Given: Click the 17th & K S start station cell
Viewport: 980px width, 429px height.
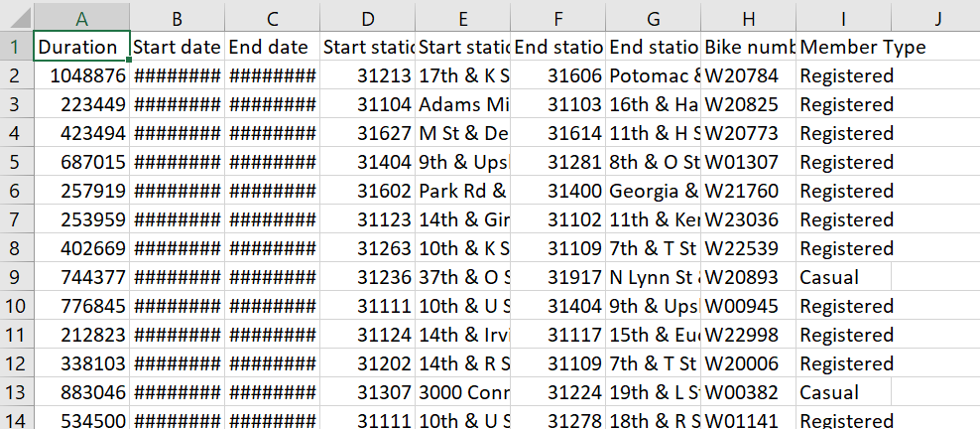Looking at the screenshot, I should (463, 75).
